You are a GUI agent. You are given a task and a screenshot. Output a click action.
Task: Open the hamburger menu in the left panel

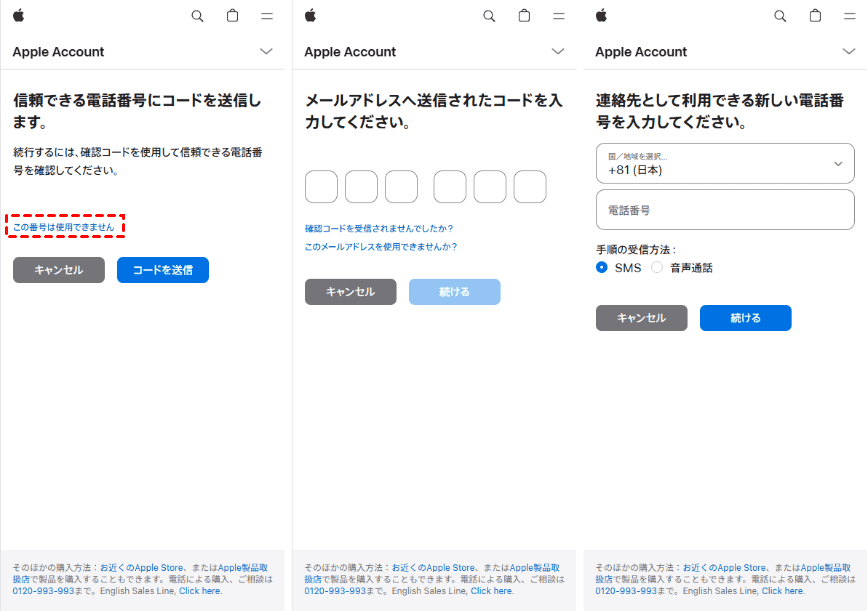[x=266, y=16]
